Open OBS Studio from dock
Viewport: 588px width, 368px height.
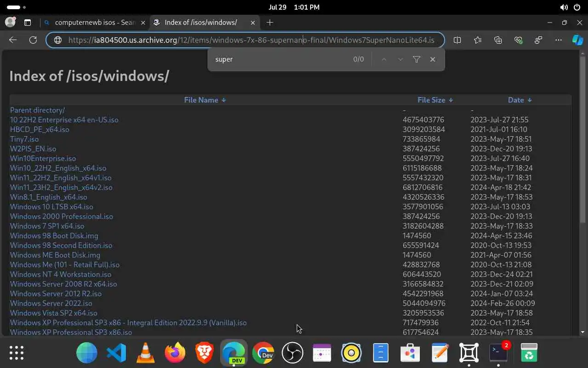(x=293, y=353)
